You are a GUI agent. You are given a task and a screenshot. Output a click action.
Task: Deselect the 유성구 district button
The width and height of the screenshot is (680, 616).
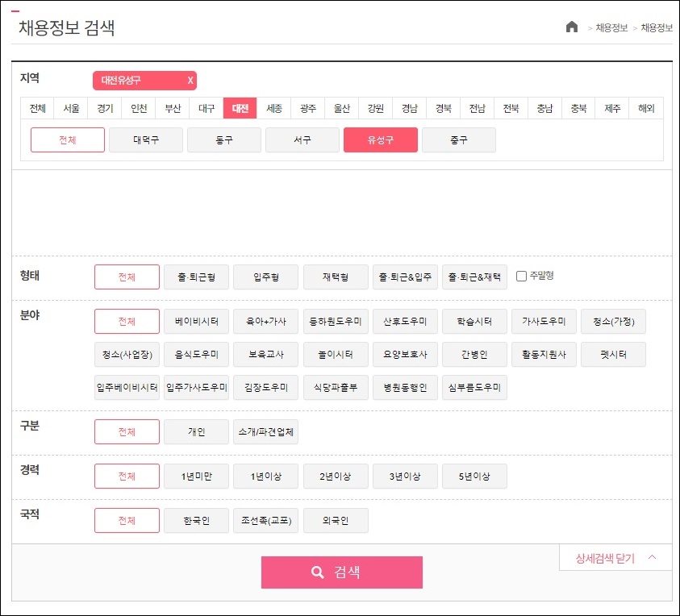[x=381, y=140]
